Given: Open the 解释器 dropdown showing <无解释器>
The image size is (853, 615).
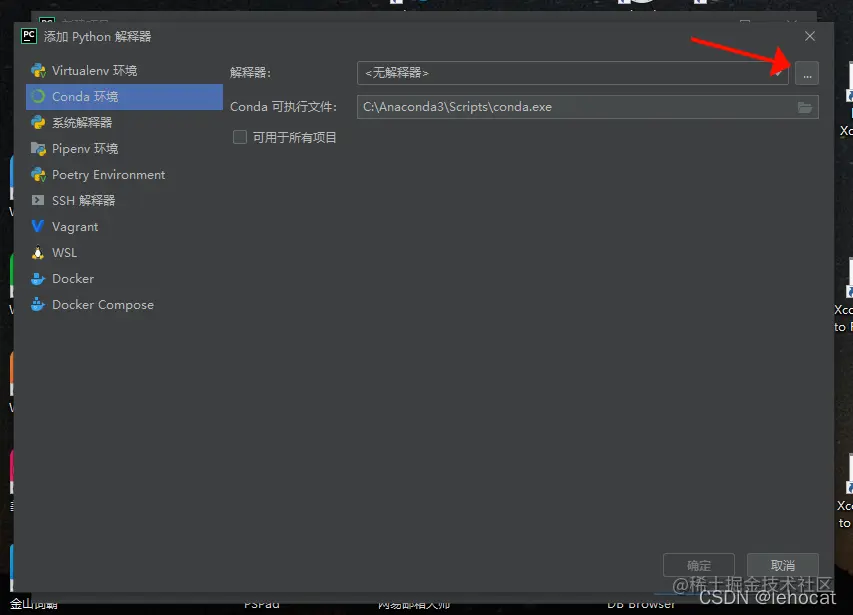Looking at the screenshot, I should (x=572, y=73).
